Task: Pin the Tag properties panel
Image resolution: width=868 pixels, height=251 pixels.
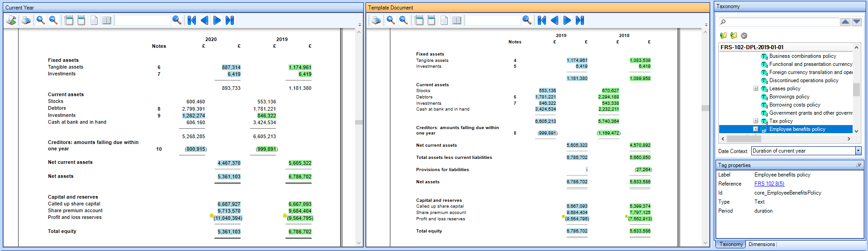Action: 859,165
